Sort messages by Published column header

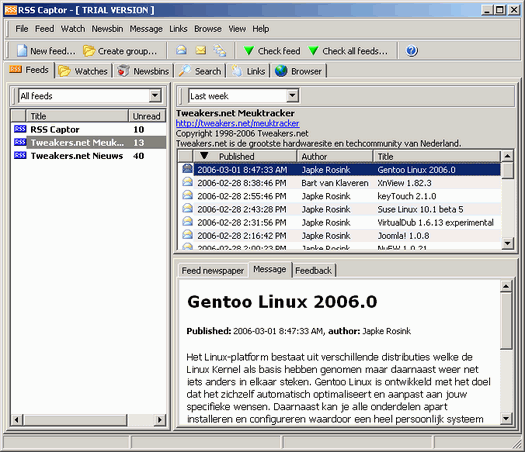[245, 156]
